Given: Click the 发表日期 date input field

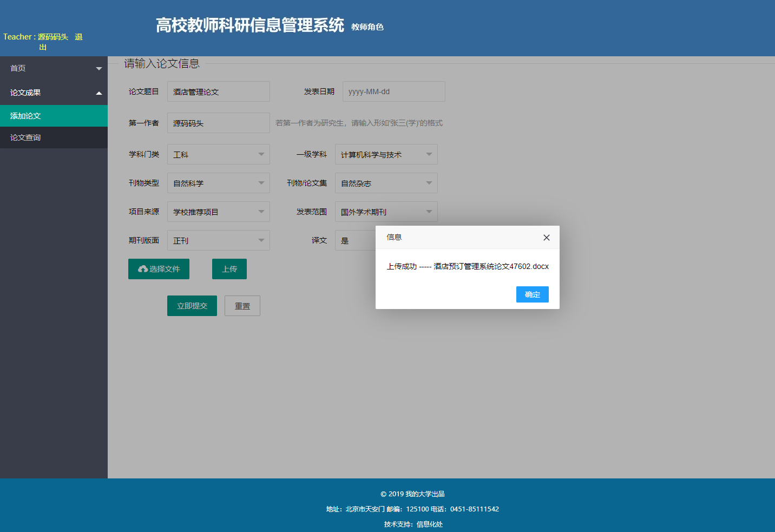Looking at the screenshot, I should pos(393,91).
